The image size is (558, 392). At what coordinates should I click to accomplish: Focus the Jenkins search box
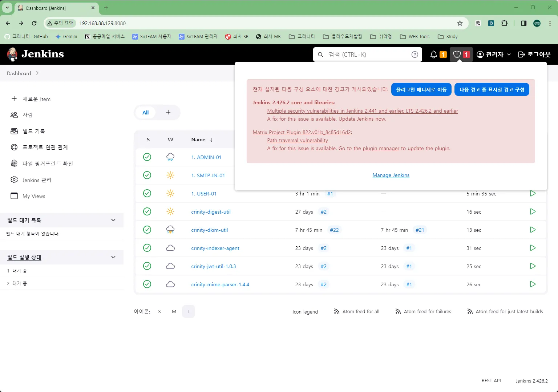coord(367,54)
